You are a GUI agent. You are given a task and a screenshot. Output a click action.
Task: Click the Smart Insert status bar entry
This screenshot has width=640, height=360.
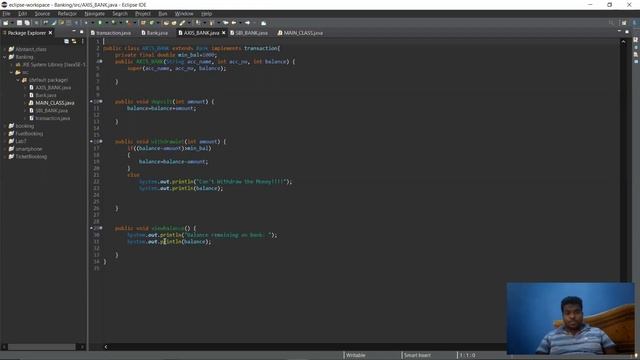(x=417, y=355)
